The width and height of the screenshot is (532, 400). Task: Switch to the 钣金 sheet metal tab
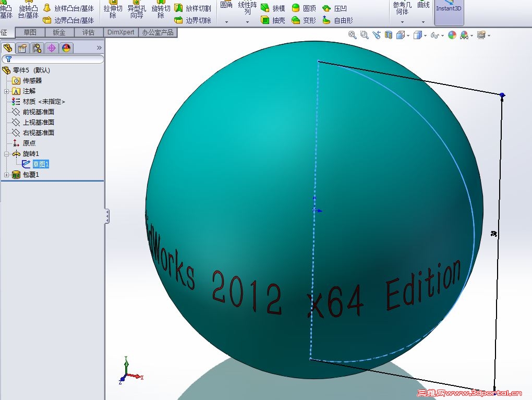59,32
